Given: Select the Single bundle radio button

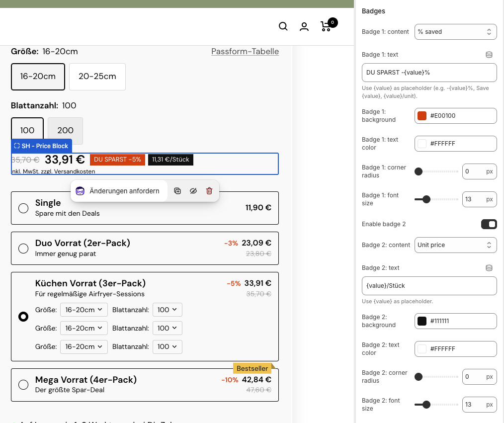Looking at the screenshot, I should (23, 208).
